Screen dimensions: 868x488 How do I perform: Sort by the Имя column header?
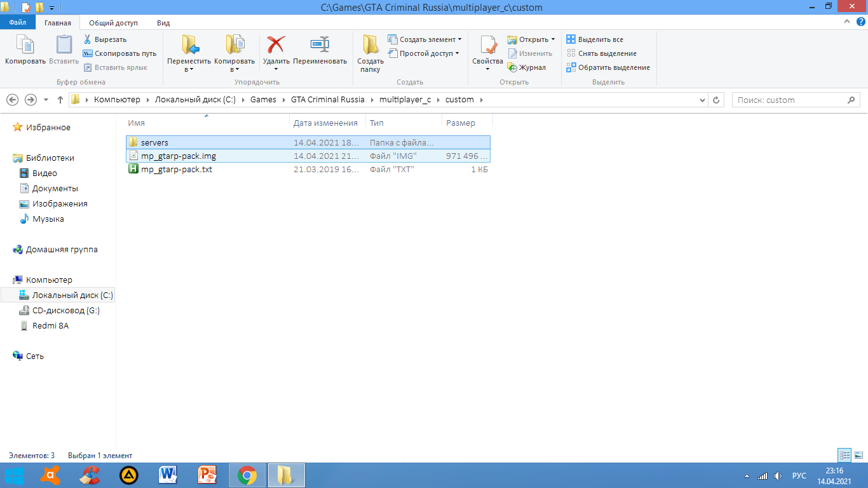click(207, 123)
